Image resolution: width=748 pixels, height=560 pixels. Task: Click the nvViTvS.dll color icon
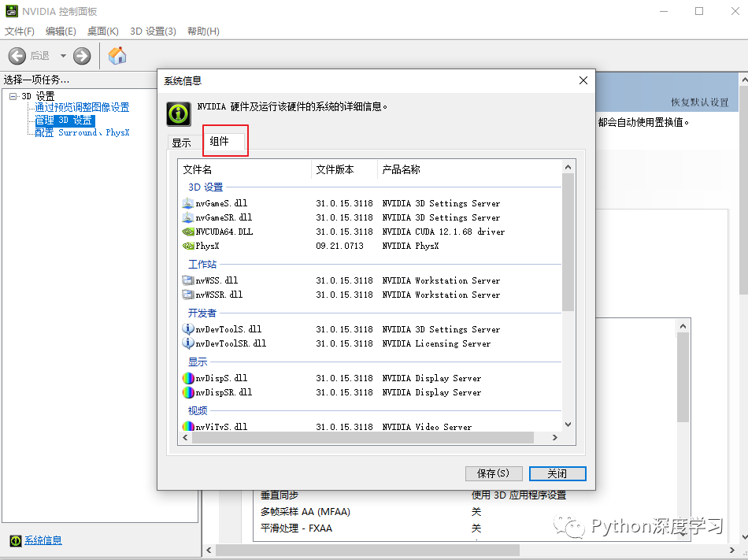[x=188, y=426]
